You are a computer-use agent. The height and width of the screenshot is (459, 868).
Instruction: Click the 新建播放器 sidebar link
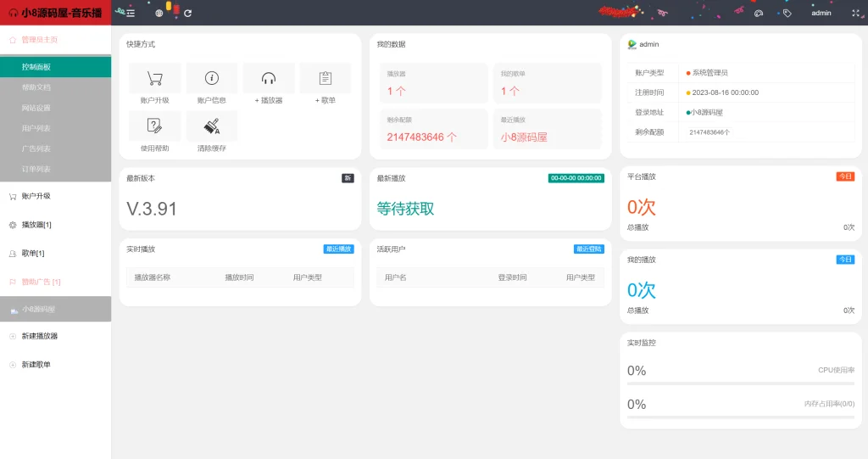pyautogui.click(x=40, y=336)
